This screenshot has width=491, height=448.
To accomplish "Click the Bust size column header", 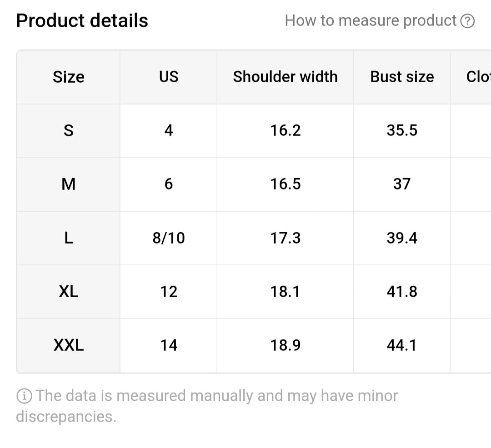I will (402, 77).
